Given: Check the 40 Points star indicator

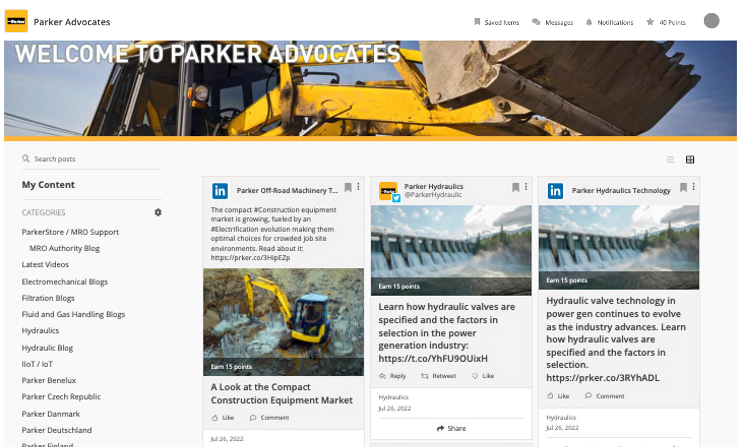Looking at the screenshot, I should click(665, 22).
